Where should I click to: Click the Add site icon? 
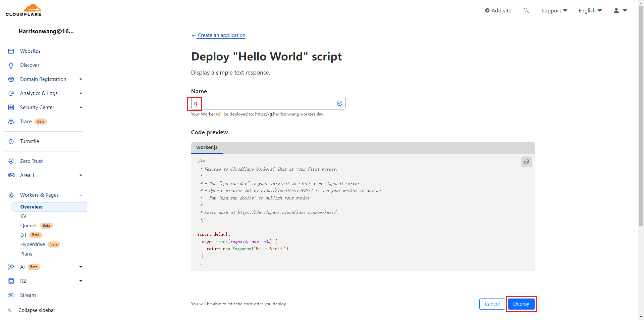[x=488, y=10]
